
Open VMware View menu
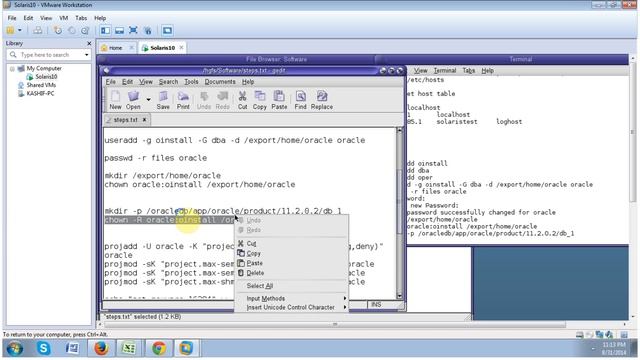pyautogui.click(x=46, y=18)
